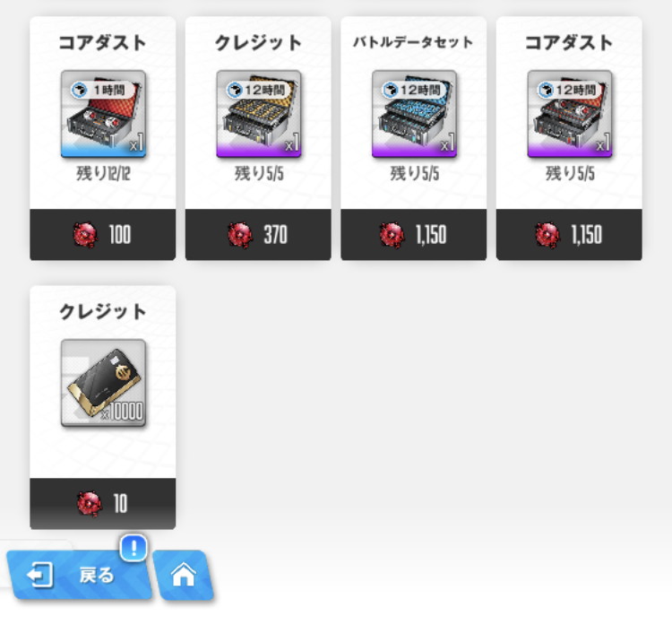Buy 12-hour コアダスト for 1,150 gems
Screen dimensions: 672x642
pyautogui.click(x=569, y=235)
